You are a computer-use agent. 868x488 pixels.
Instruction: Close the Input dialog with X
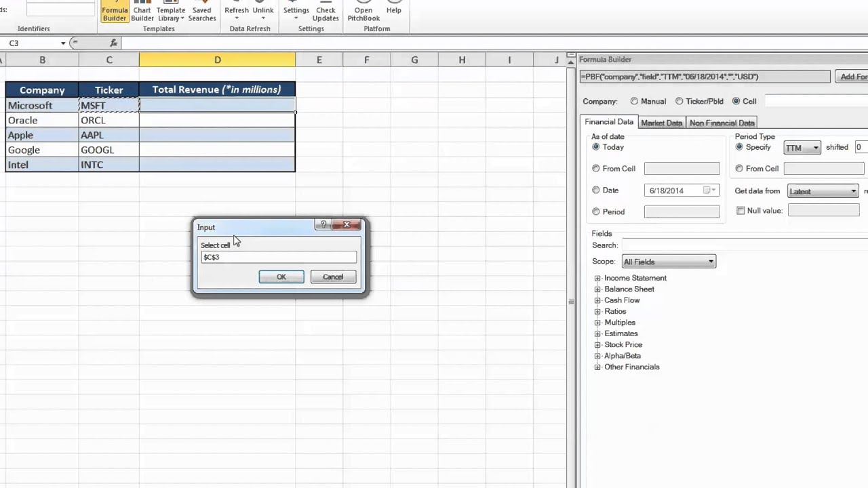click(x=347, y=225)
